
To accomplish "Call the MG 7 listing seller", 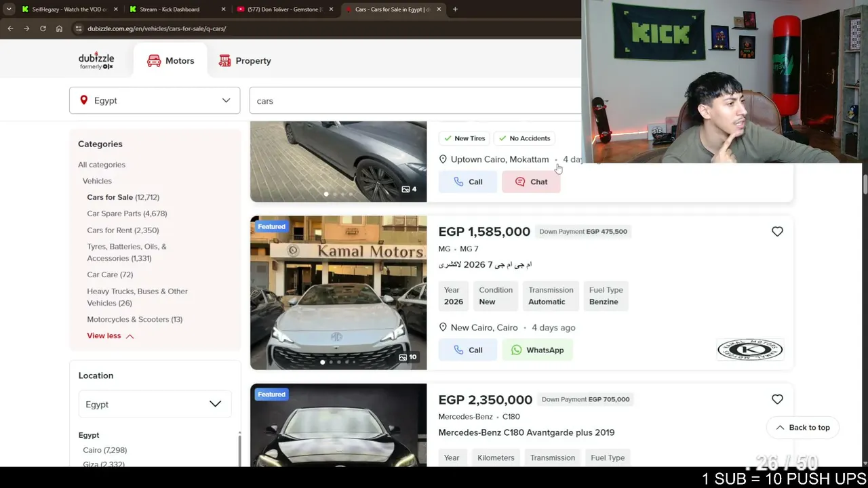I will [x=467, y=350].
